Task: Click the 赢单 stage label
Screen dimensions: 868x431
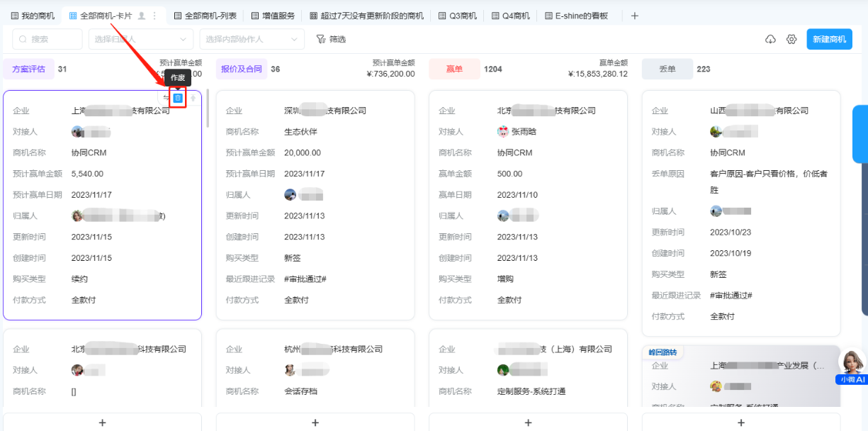Action: (454, 69)
